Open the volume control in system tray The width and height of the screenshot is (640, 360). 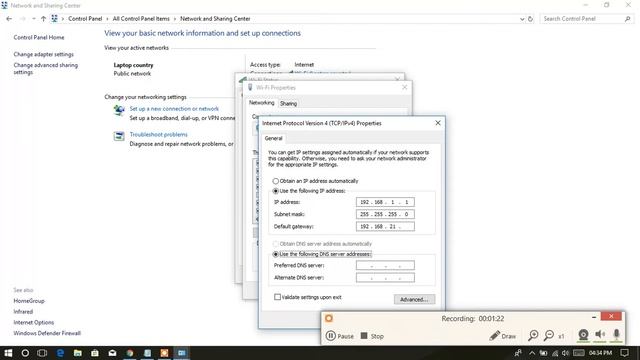coord(565,353)
